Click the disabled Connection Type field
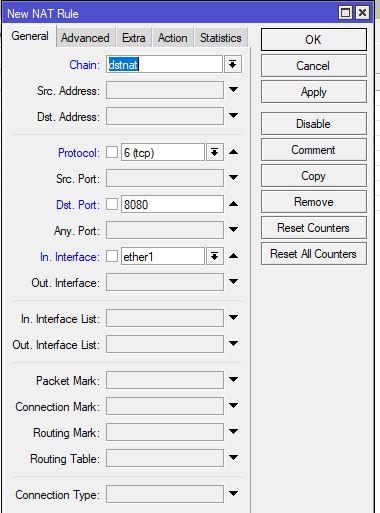 click(165, 494)
